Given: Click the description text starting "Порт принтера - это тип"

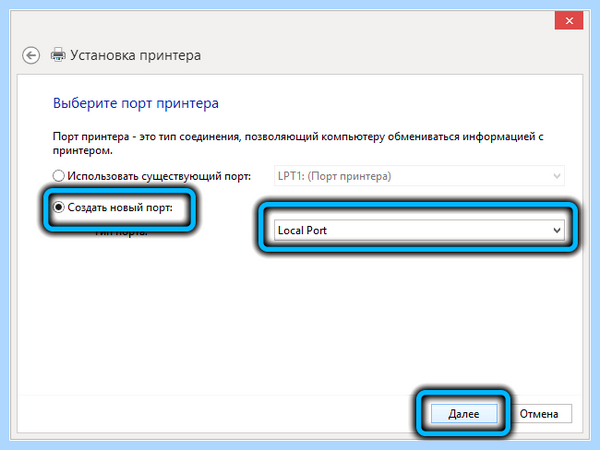Looking at the screenshot, I should coord(298,143).
